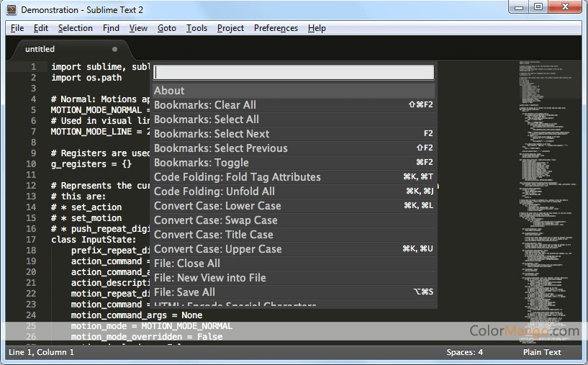
Task: Click the Sublime Text app icon in title bar
Action: click(12, 10)
